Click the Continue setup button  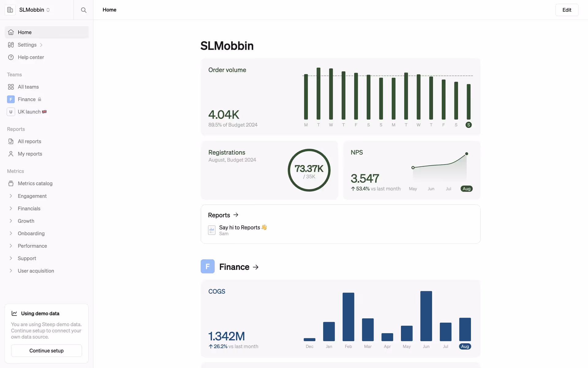[47, 351]
